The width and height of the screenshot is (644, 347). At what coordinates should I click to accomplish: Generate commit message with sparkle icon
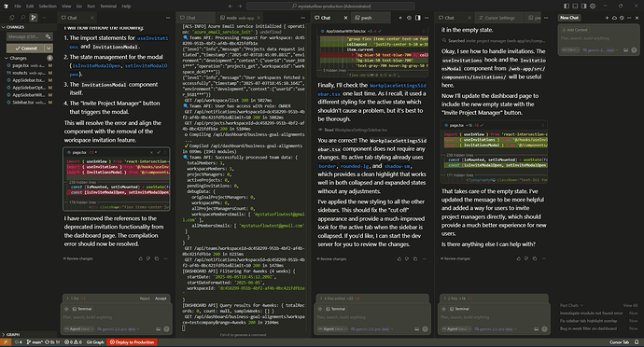tap(48, 36)
